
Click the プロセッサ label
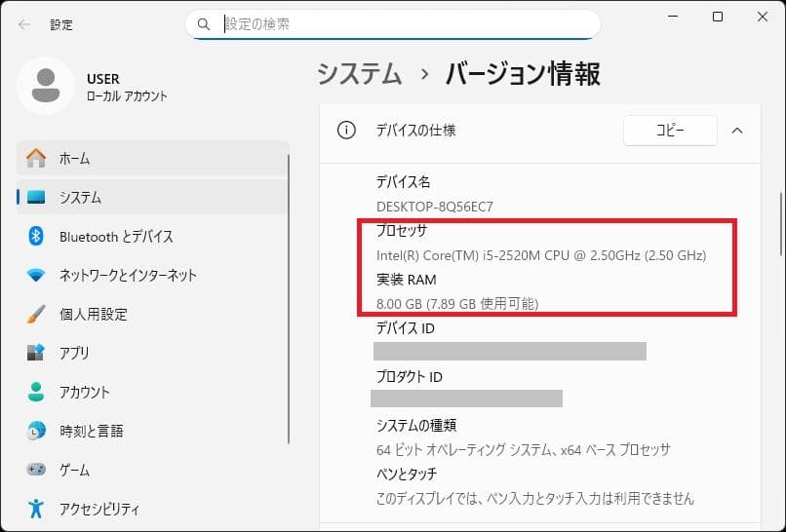pos(402,230)
